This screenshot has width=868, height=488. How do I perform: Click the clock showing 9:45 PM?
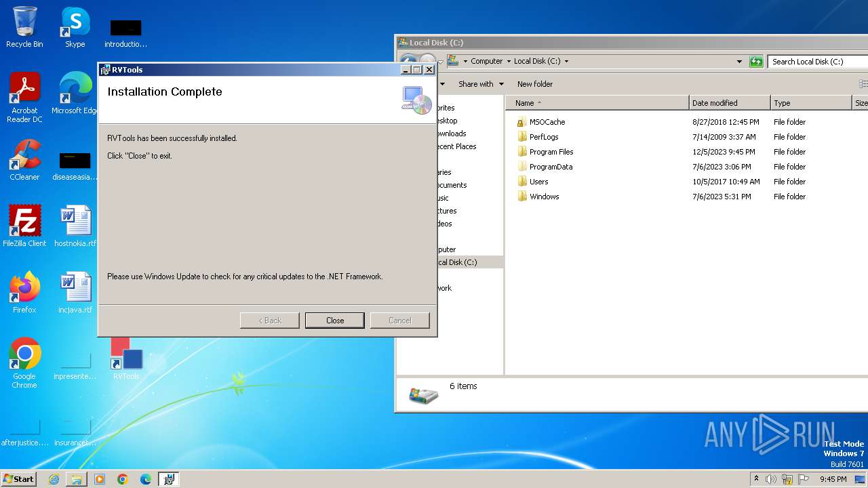click(x=833, y=479)
